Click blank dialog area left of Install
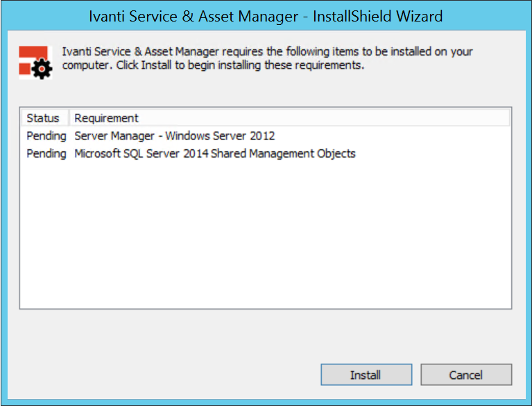This screenshot has height=406, width=532. 163,375
